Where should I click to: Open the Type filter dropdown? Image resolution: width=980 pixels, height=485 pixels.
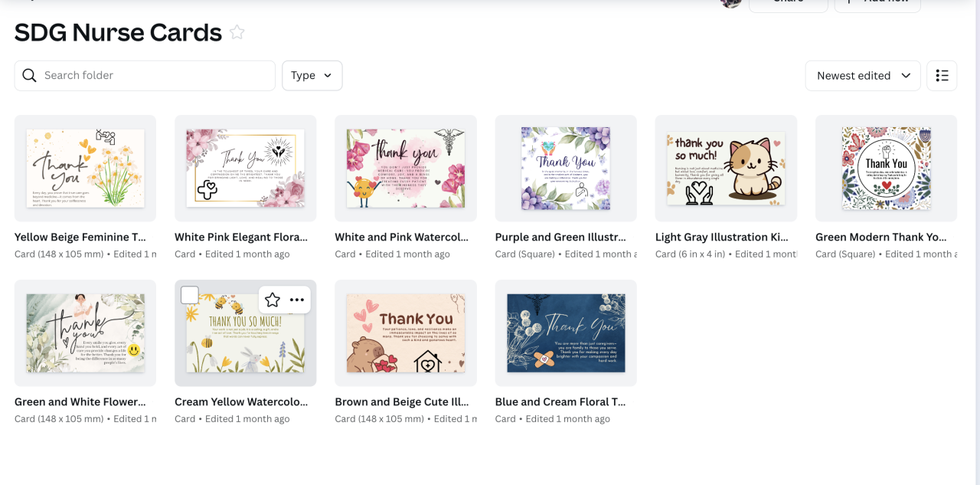[312, 76]
